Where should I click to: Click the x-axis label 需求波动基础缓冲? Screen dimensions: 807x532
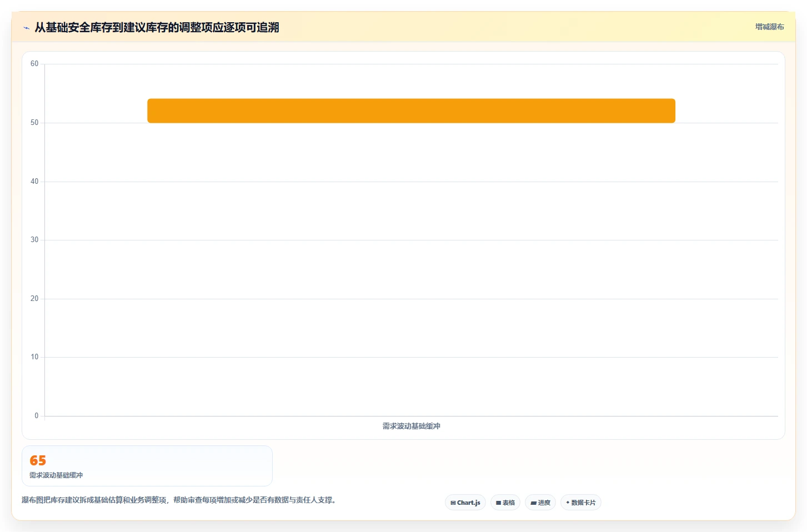411,426
